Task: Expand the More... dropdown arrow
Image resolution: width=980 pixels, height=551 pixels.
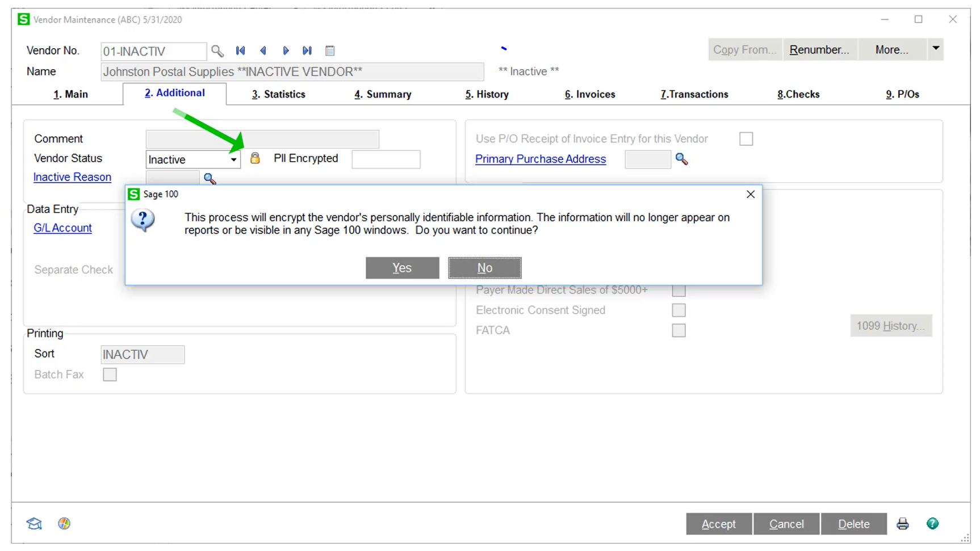Action: point(936,49)
